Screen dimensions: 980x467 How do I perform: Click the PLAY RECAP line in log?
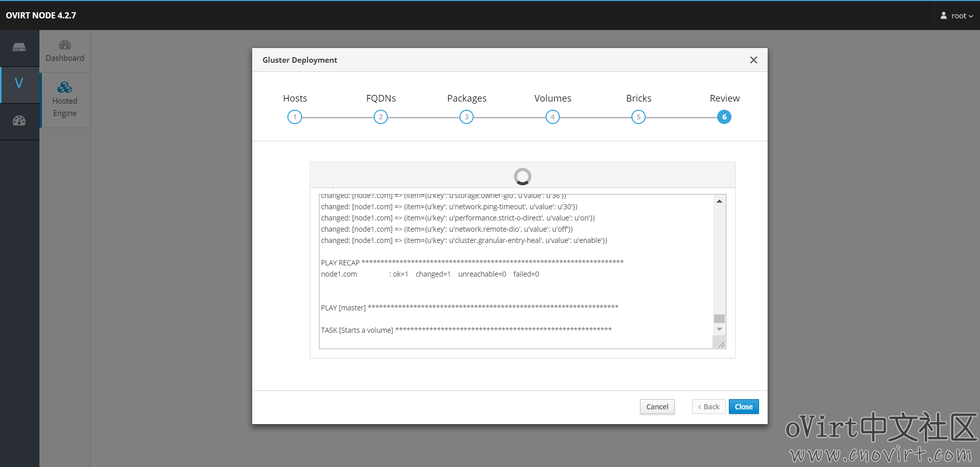pyautogui.click(x=472, y=263)
